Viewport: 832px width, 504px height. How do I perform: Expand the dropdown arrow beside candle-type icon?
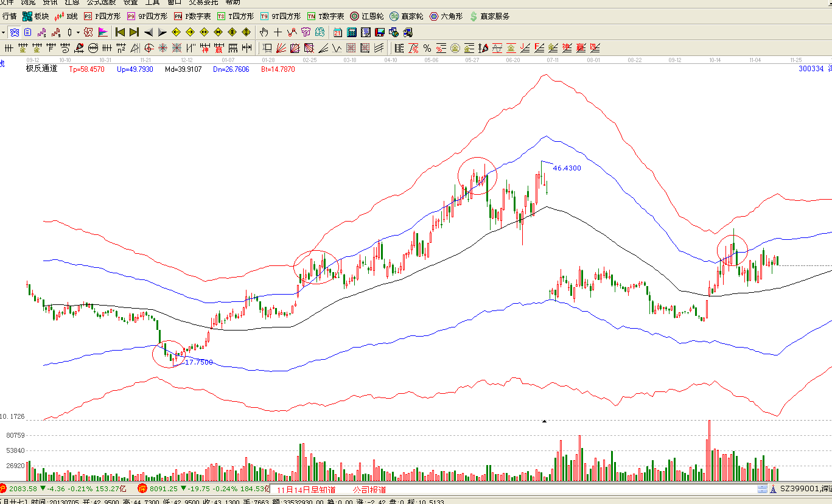[78, 32]
